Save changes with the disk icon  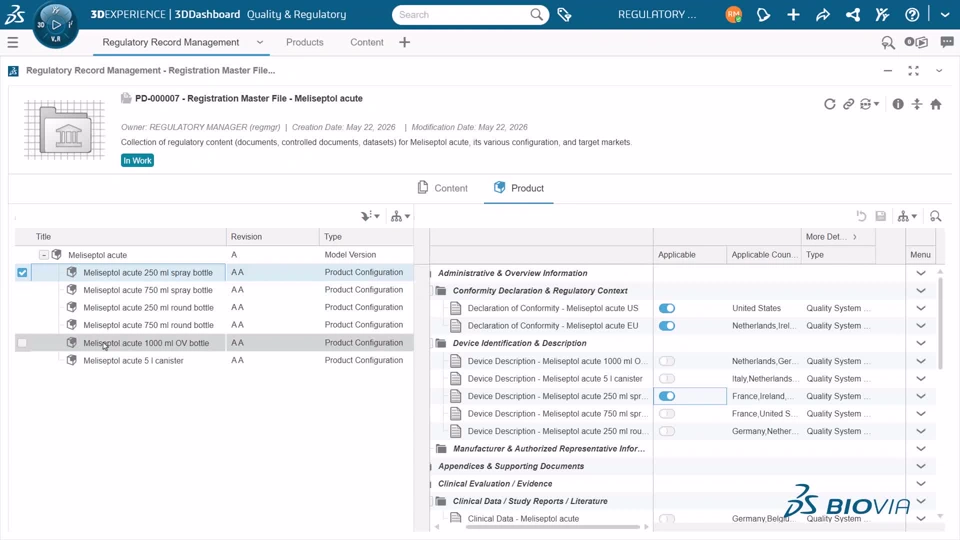pos(880,216)
